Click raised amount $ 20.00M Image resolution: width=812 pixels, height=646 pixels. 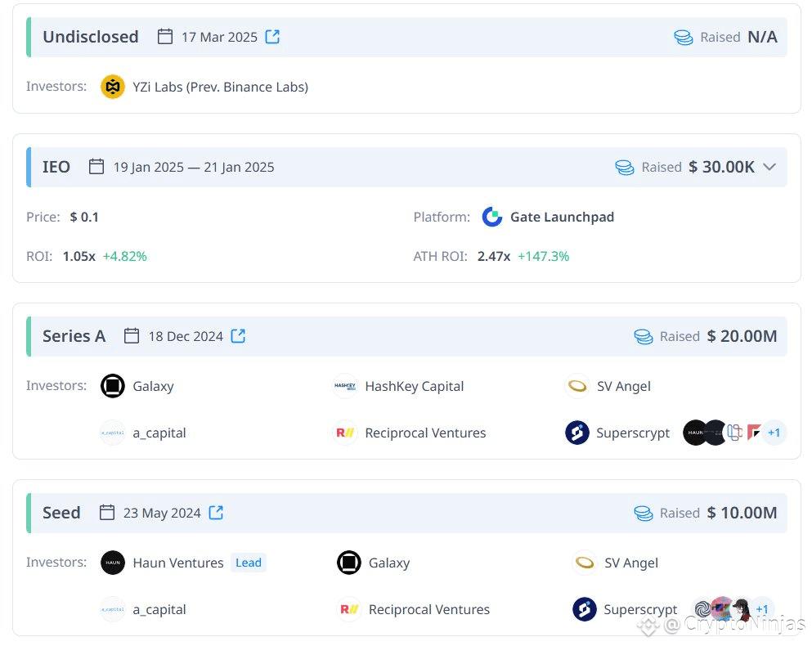(742, 336)
